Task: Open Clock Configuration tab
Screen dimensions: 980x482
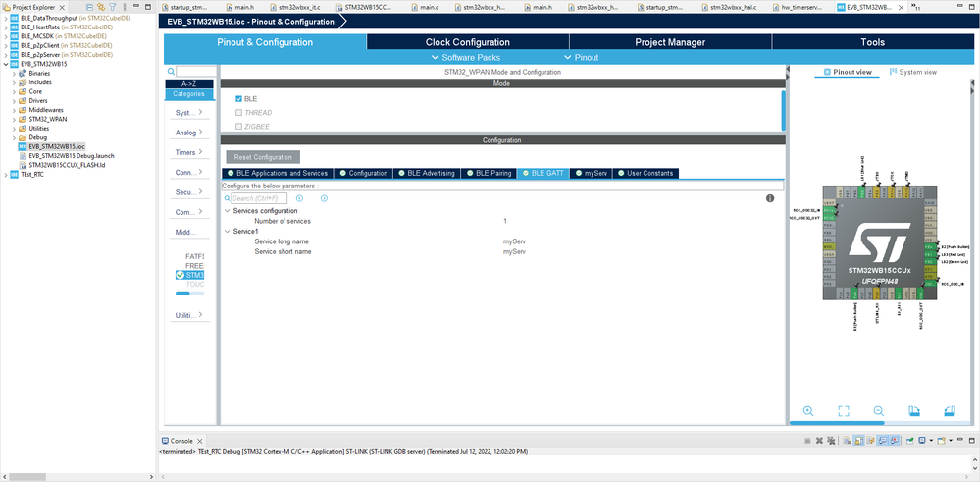Action: click(468, 42)
